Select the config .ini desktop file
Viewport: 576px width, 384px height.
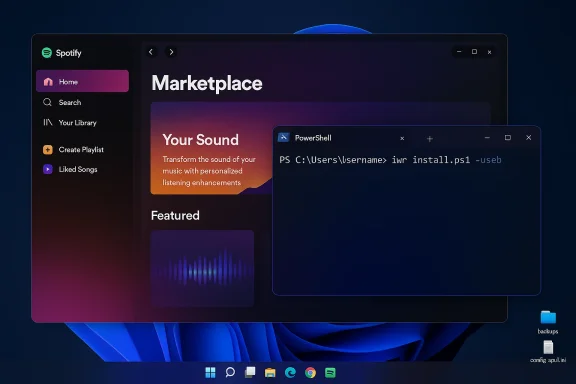click(548, 352)
